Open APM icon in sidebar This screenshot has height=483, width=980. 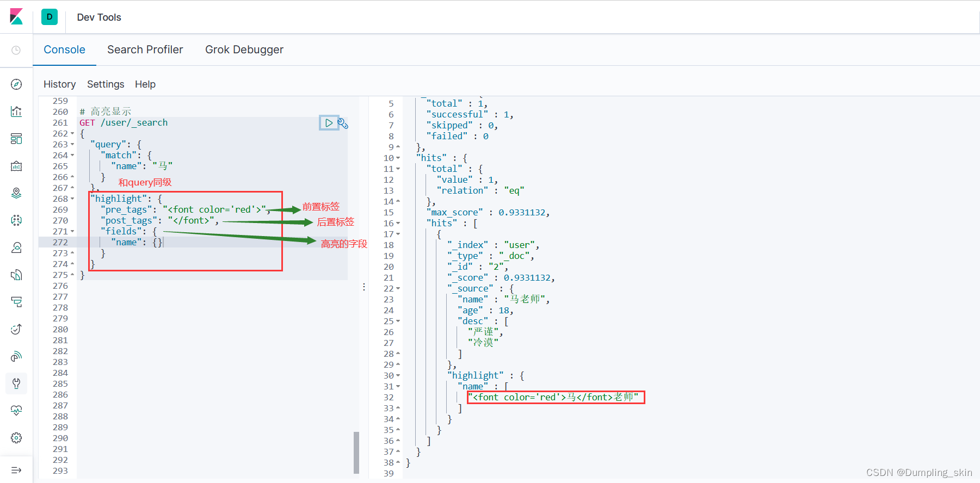[16, 302]
